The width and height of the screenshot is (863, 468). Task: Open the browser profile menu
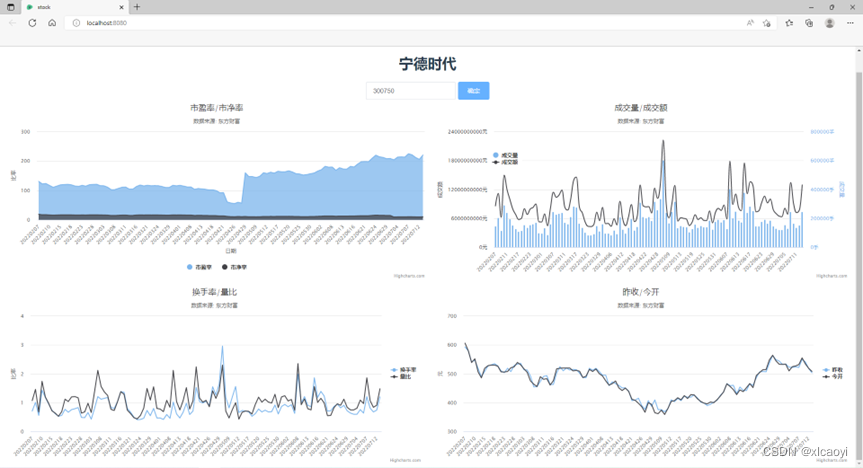(x=829, y=23)
